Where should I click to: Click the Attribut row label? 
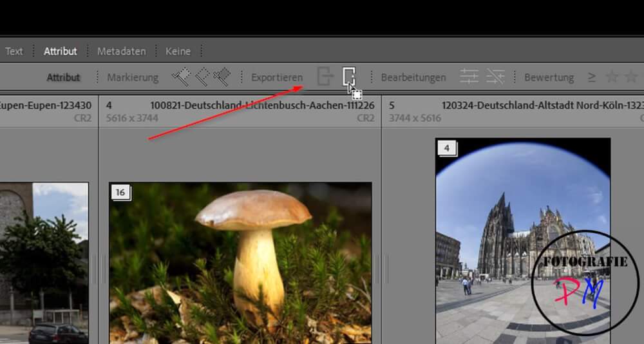pos(63,77)
